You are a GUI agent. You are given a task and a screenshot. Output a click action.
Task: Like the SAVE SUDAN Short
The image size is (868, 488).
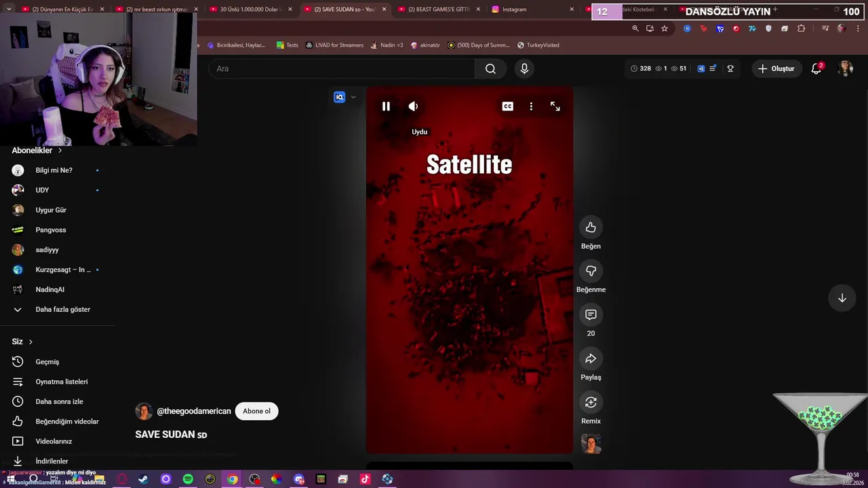[x=591, y=227]
